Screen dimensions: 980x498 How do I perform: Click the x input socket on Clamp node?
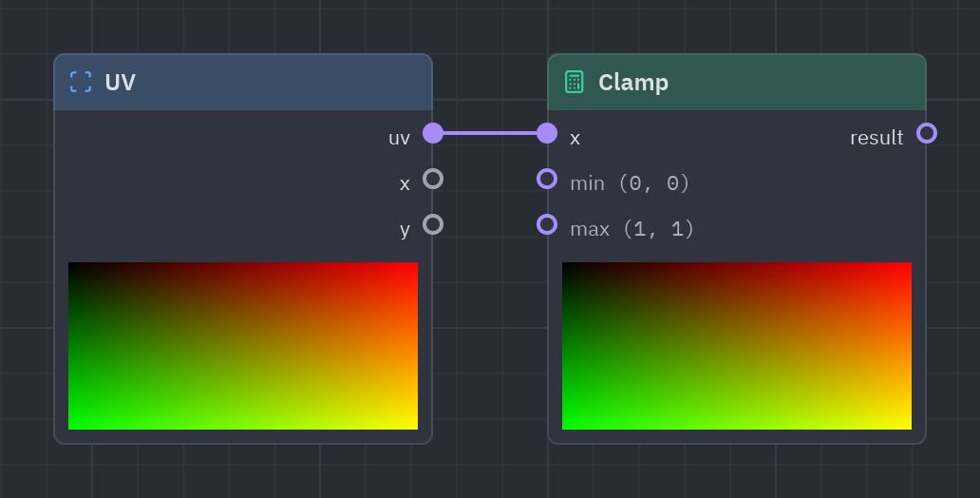pyautogui.click(x=547, y=133)
